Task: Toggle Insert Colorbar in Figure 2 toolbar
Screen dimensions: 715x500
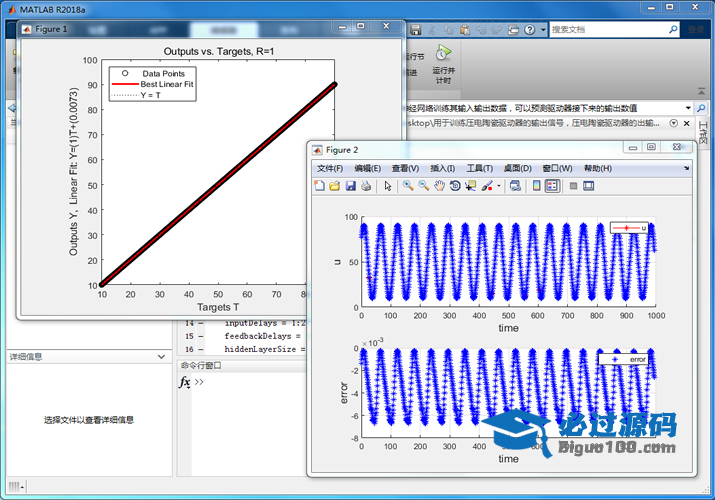Action: [x=537, y=186]
